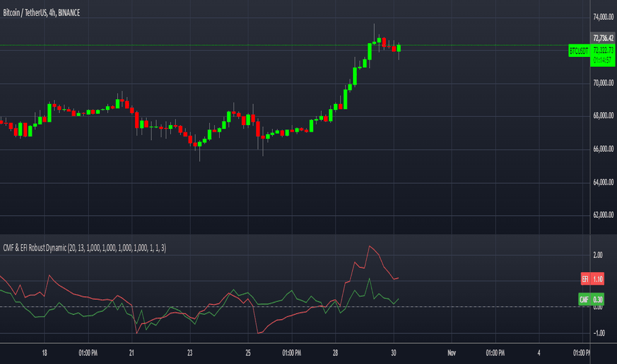The height and width of the screenshot is (364, 617).
Task: Click the 62,000.00 price axis label
Action: 602,214
